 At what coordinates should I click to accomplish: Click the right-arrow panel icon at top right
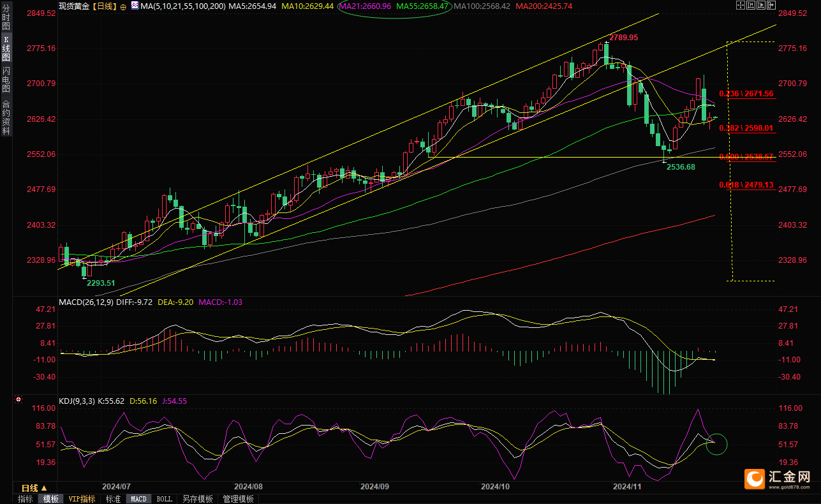click(x=771, y=4)
